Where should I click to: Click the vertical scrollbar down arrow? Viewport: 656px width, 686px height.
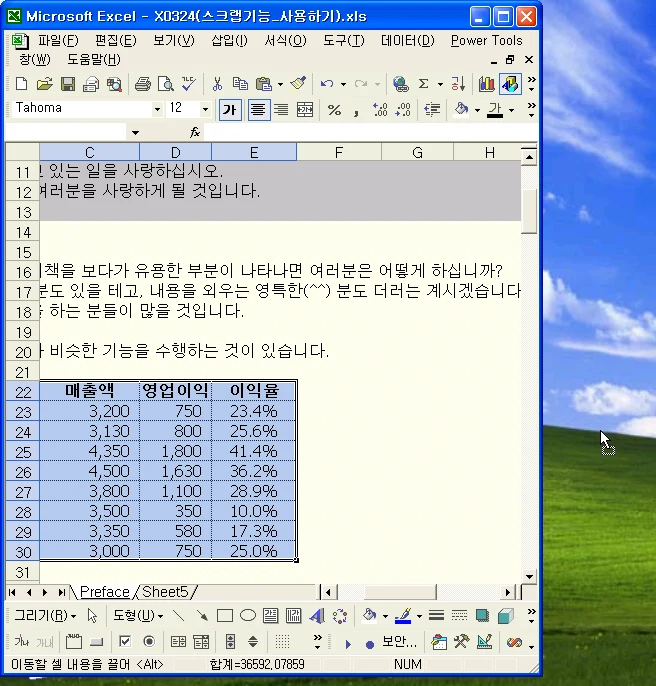point(529,576)
